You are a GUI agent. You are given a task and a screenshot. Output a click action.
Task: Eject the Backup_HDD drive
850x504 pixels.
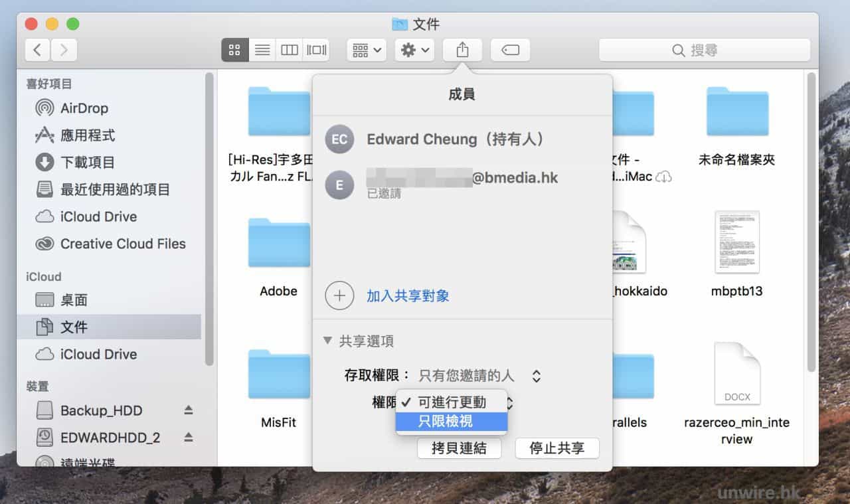coord(189,410)
